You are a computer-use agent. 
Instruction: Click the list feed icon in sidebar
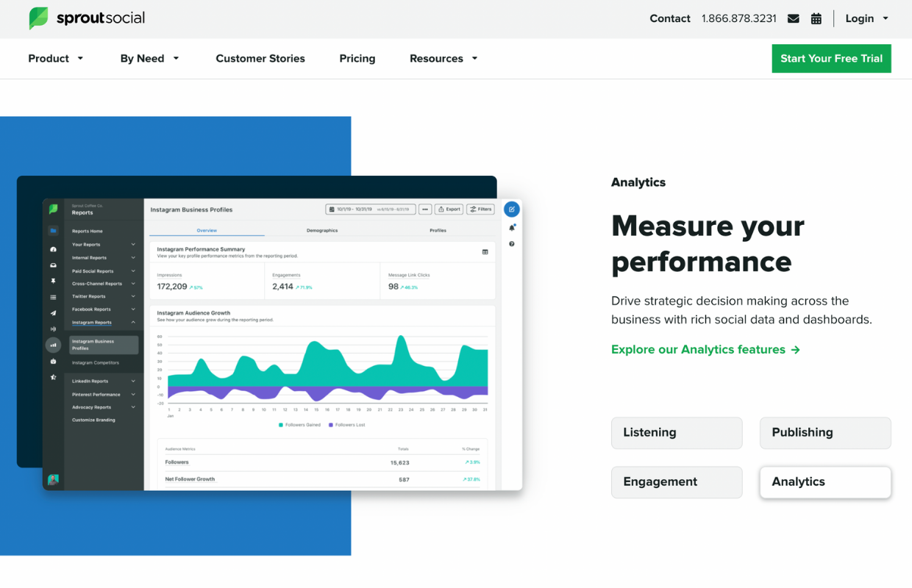coord(53,298)
